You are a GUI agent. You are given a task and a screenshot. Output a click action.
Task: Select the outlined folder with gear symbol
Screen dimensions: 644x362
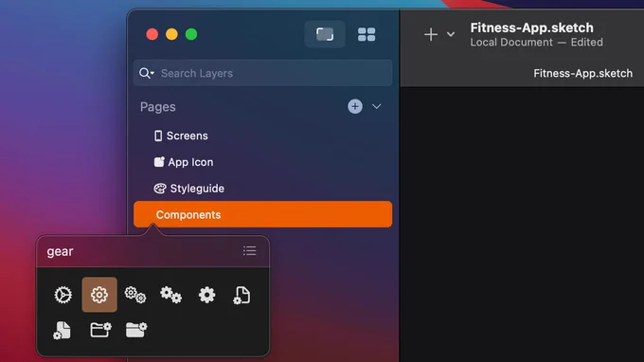[x=100, y=330]
